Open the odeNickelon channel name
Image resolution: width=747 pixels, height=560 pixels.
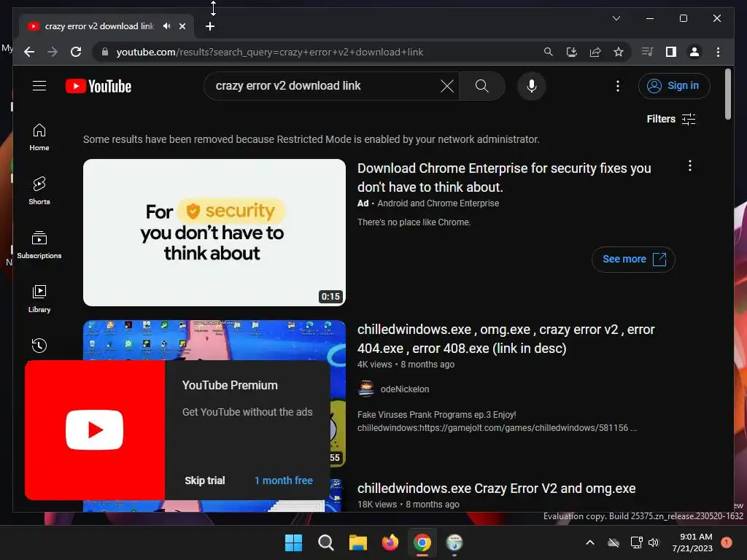pyautogui.click(x=404, y=389)
